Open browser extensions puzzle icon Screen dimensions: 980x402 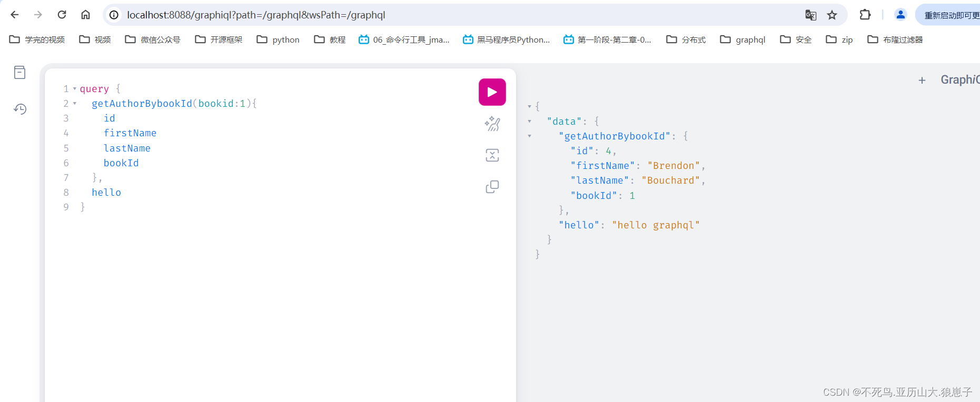click(865, 15)
